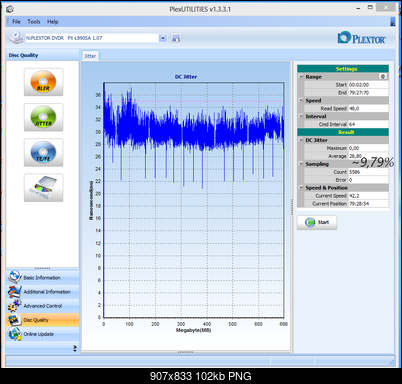Open the drive selection dropdown arrow
Screen dimensions: 402x384
163,38
